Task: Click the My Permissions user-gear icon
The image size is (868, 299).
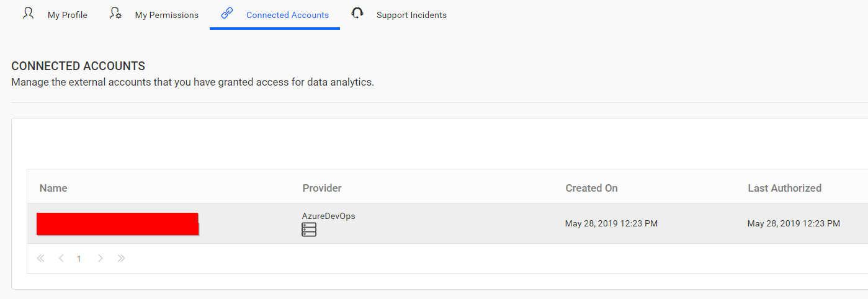Action: tap(115, 13)
